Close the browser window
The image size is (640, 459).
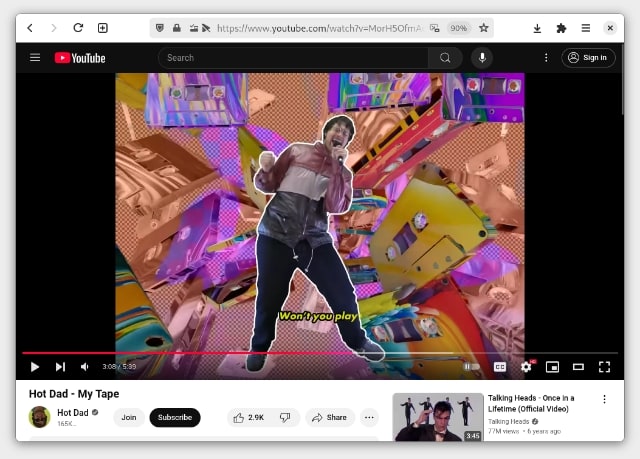click(610, 28)
